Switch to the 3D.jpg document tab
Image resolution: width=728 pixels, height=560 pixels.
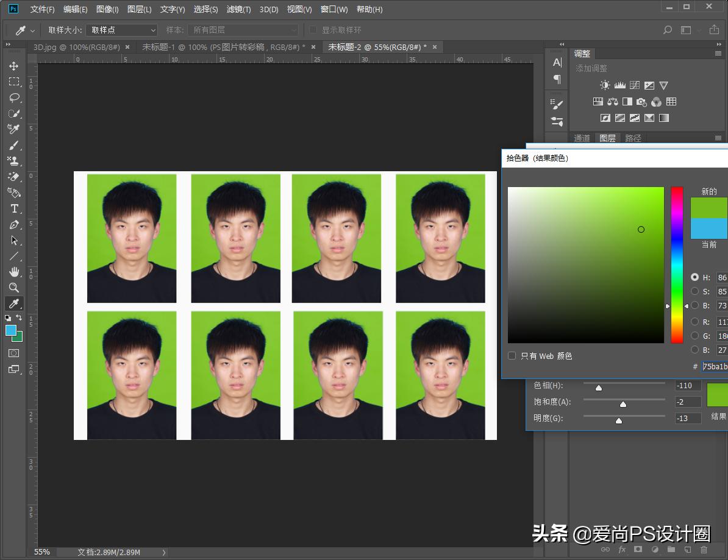pyautogui.click(x=75, y=47)
